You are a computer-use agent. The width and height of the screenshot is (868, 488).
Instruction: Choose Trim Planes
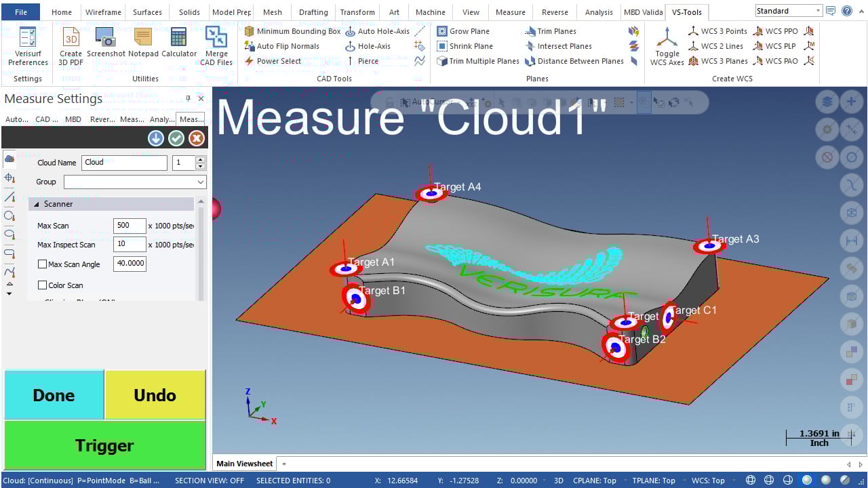click(551, 31)
